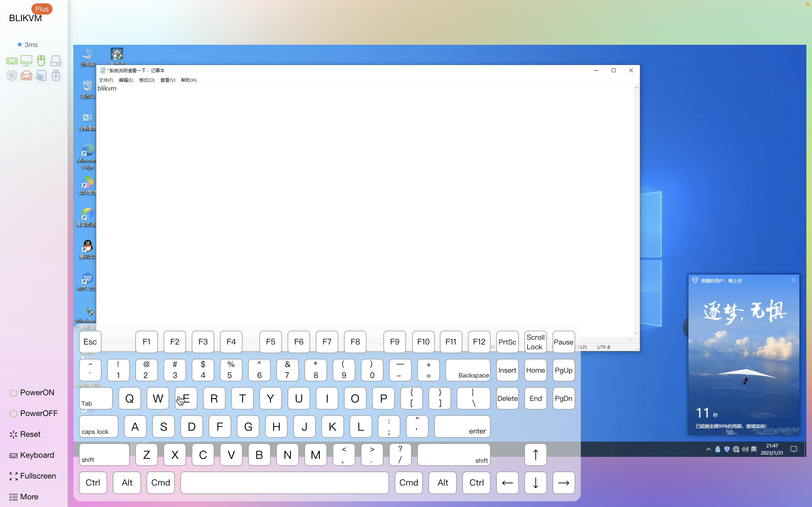Click the green keyboard status icon
Screen dimensions: 812x507
click(12, 61)
